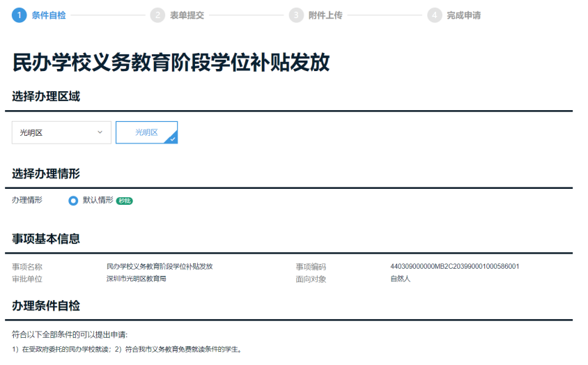Select the 默认情形 radio button
This screenshot has width=588, height=365.
[x=73, y=201]
